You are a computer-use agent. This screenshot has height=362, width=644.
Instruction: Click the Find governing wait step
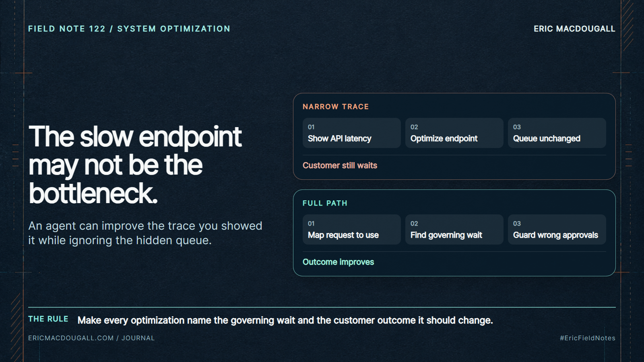(454, 229)
